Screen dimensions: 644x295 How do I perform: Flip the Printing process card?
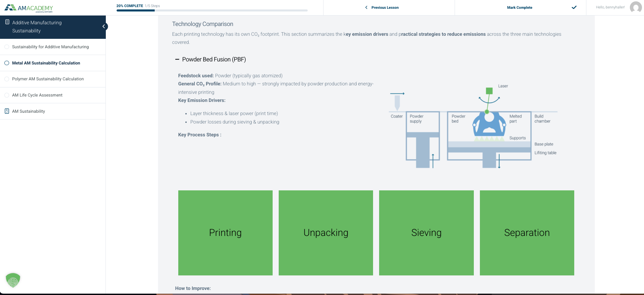[225, 233]
